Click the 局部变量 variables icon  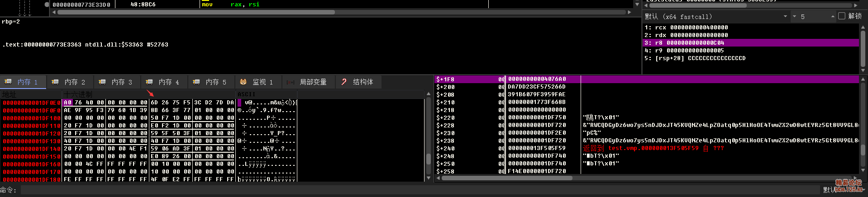[291, 82]
